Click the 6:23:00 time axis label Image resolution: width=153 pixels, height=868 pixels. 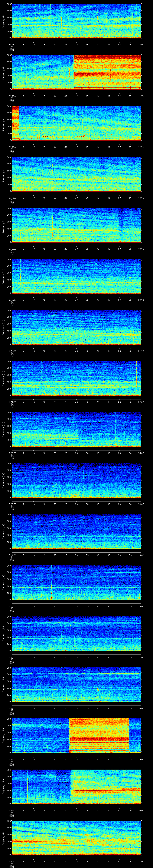12,504
